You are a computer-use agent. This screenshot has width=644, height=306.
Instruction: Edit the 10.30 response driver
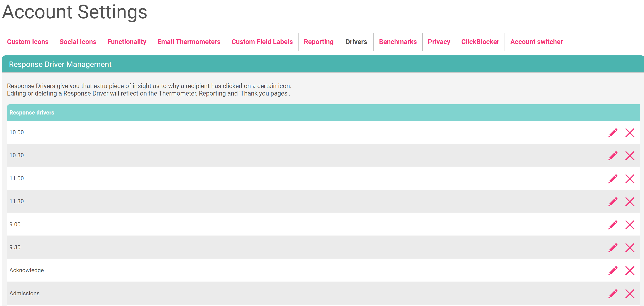pyautogui.click(x=613, y=156)
